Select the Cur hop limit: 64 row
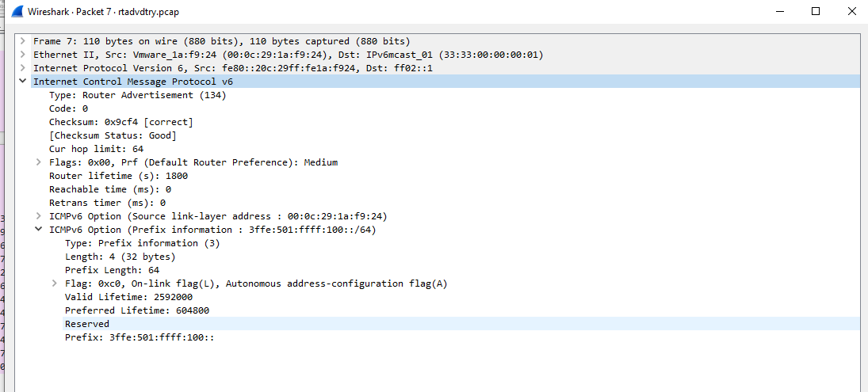Viewport: 868px width, 392px height. pyautogui.click(x=96, y=149)
